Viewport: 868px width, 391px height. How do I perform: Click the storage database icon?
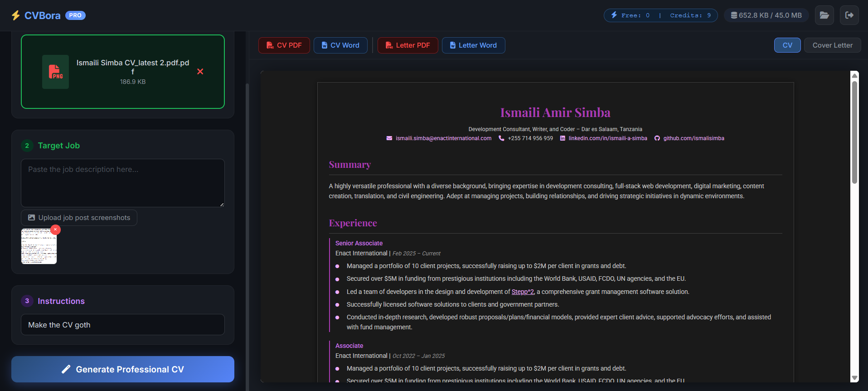pos(734,15)
